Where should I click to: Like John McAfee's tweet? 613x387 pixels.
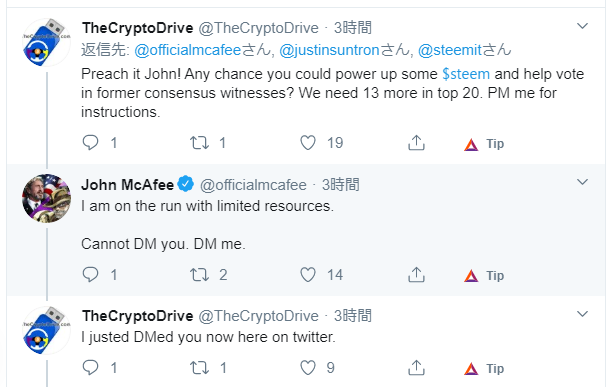click(x=308, y=274)
